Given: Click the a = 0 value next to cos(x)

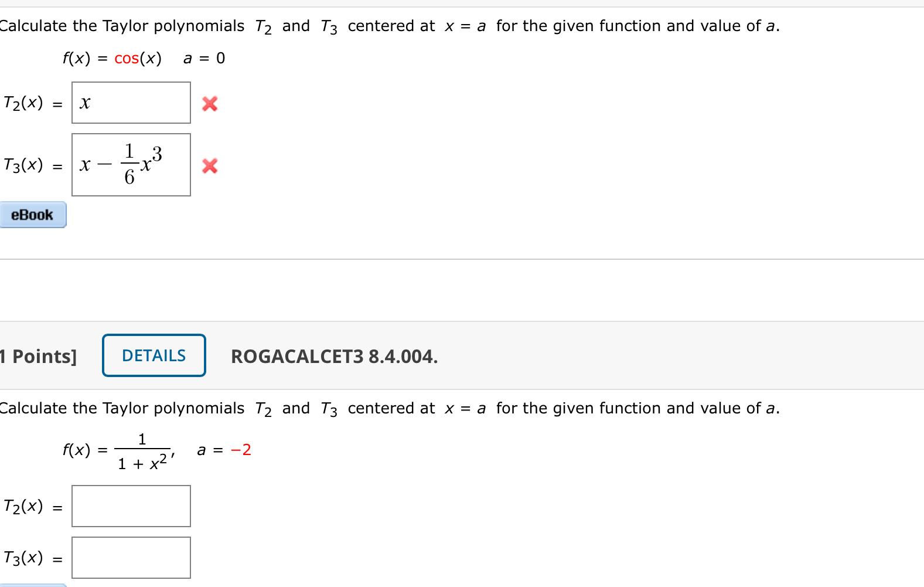Looking at the screenshot, I should [203, 58].
